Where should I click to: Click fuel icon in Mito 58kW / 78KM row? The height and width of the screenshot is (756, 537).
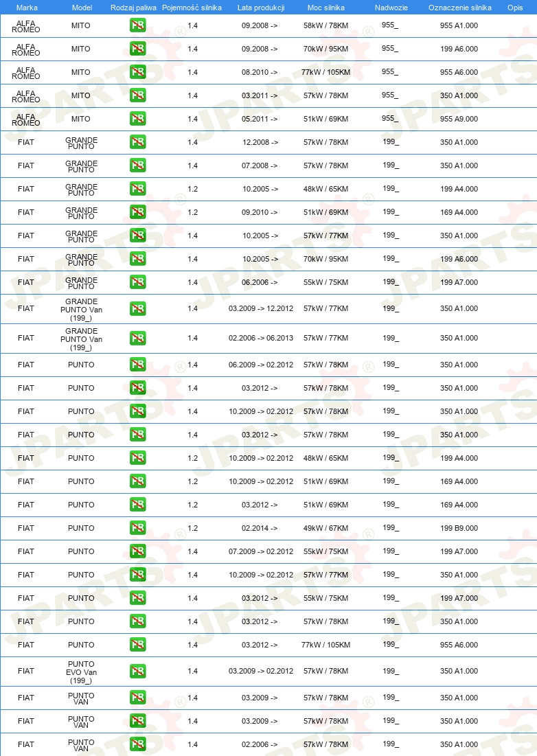[138, 25]
